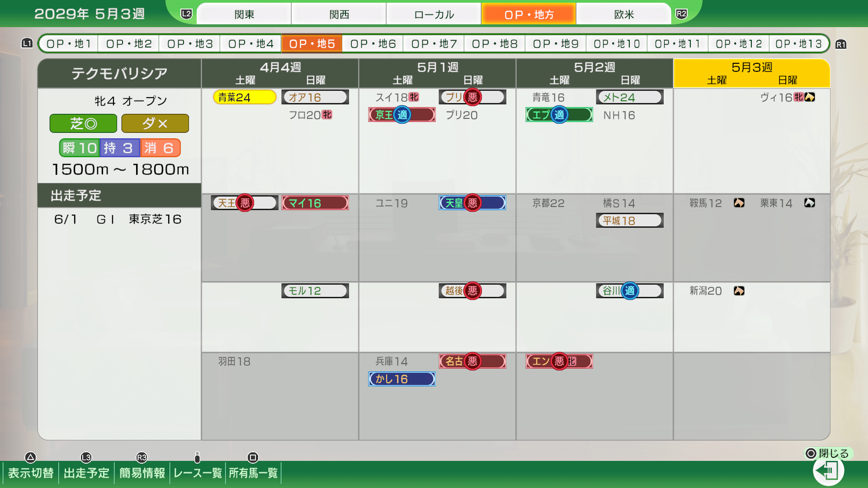The image size is (868, 488).
Task: Select the OP・地6 sub-tab
Action: pos(373,44)
